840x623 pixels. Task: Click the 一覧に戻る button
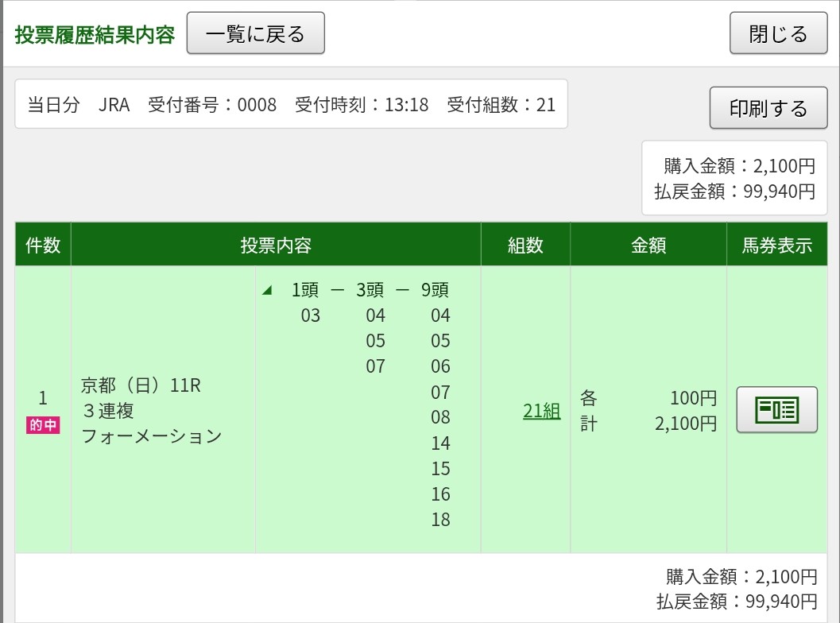click(256, 33)
